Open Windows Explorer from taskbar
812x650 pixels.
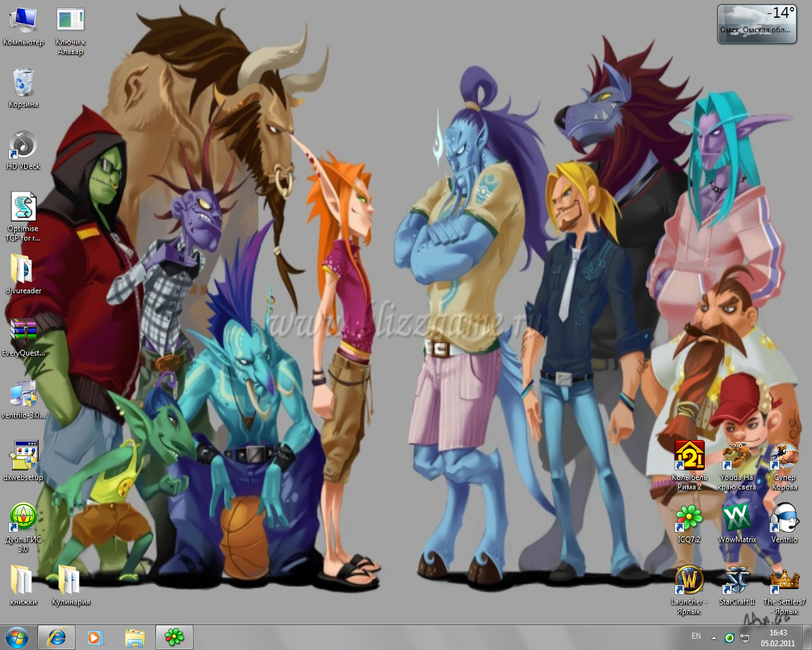(x=134, y=637)
